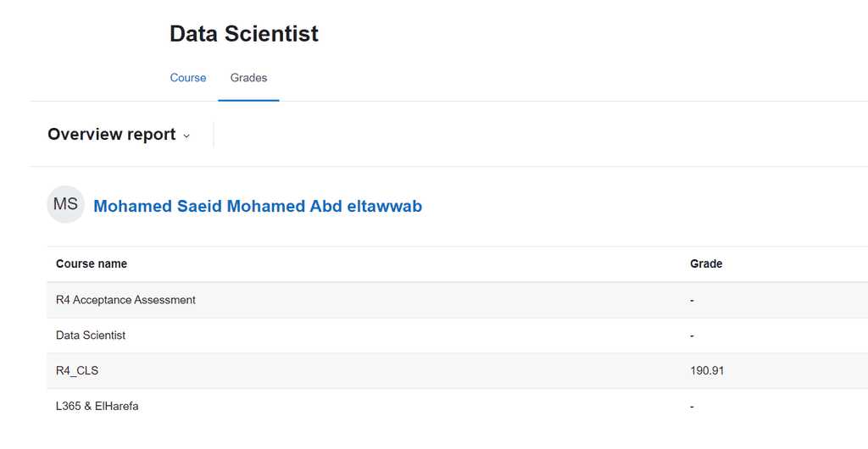The width and height of the screenshot is (868, 449).
Task: Click the Data Scientist page title
Action: tap(243, 34)
